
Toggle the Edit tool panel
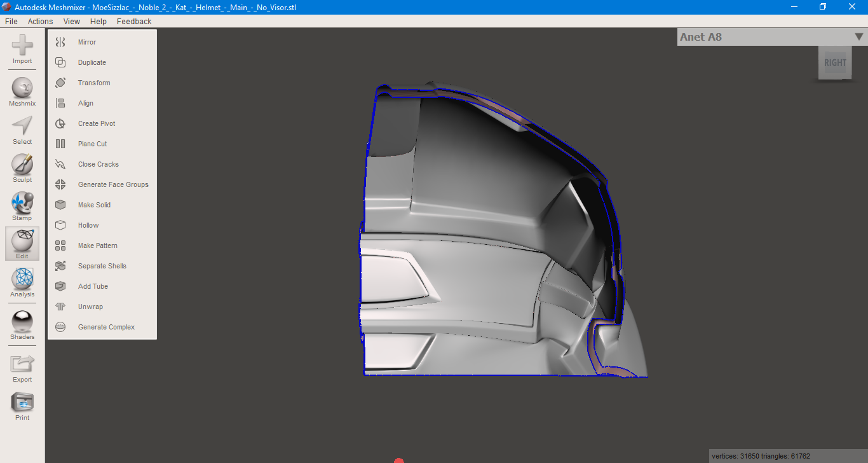click(22, 244)
